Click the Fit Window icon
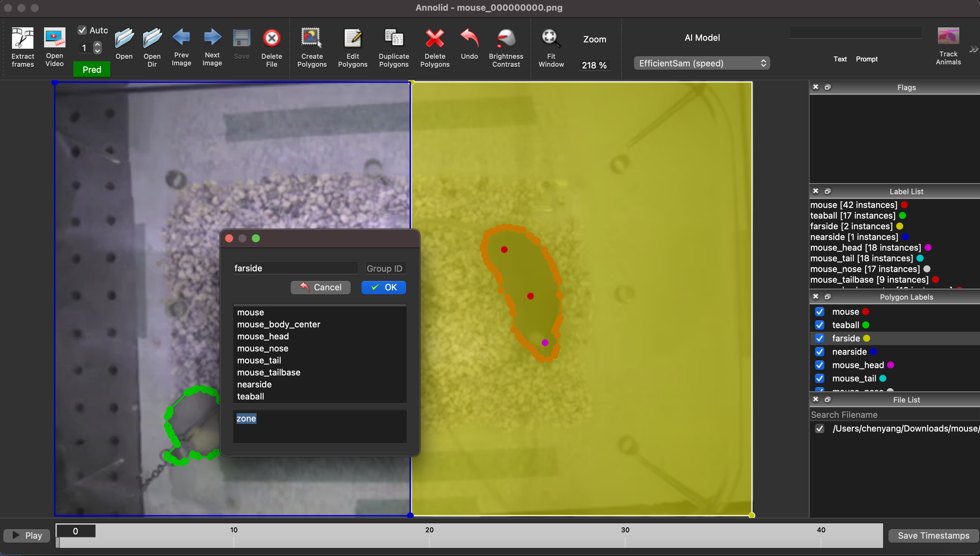 click(x=551, y=38)
